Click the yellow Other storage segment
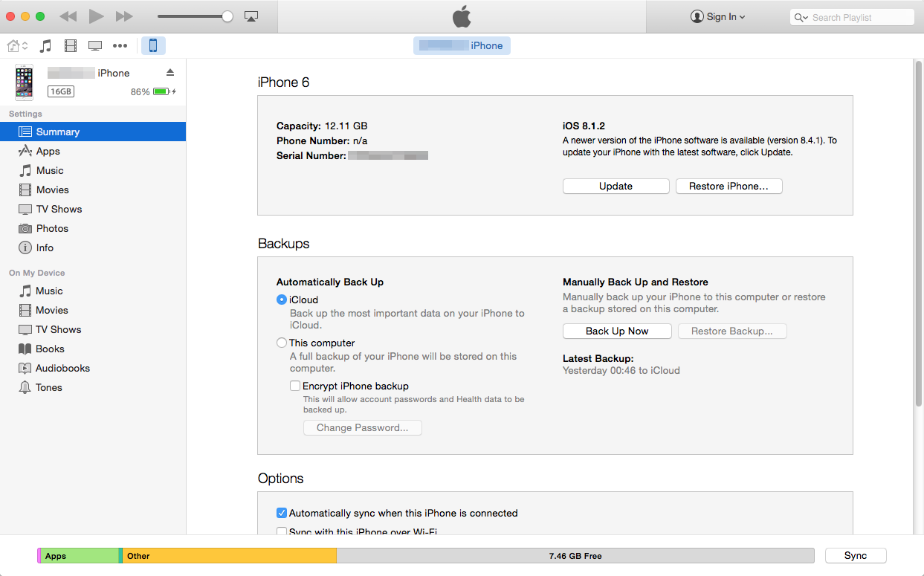 (x=230, y=556)
